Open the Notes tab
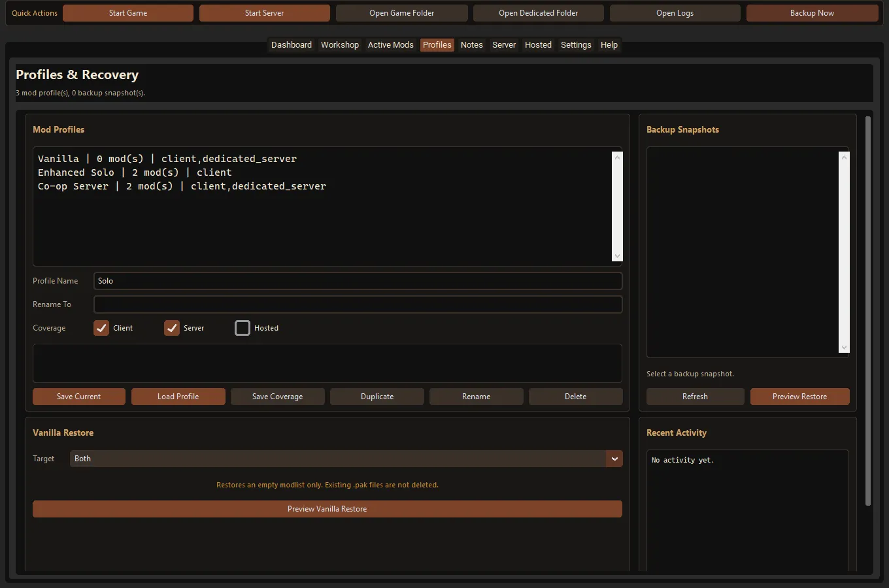The height and width of the screenshot is (588, 889). point(472,45)
